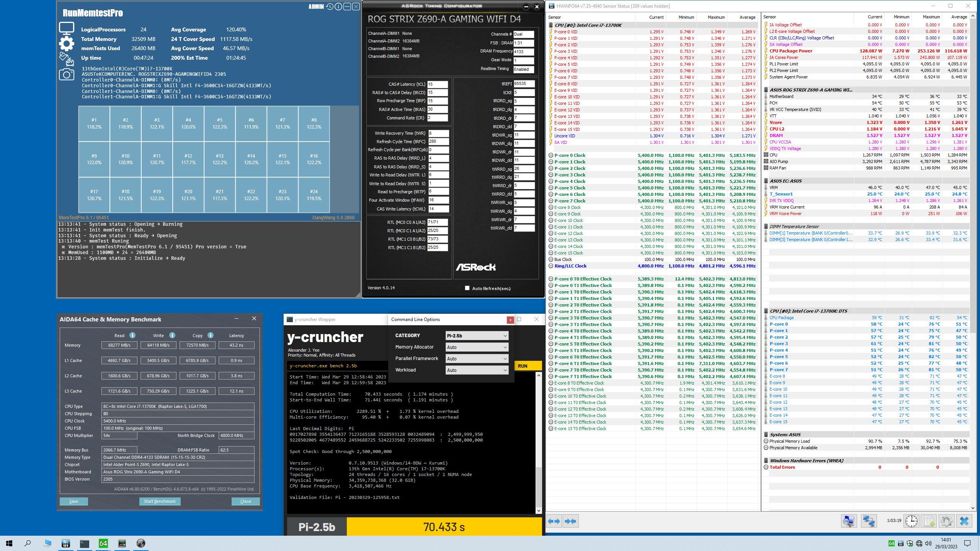This screenshot has width=980, height=551.
Task: Open RunMemtestPro settings gear icon
Action: pyautogui.click(x=66, y=43)
